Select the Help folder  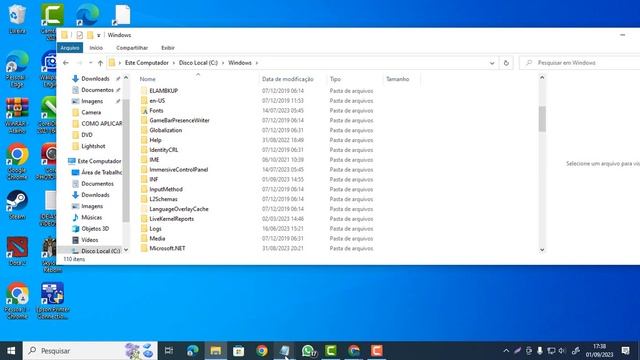(155, 140)
